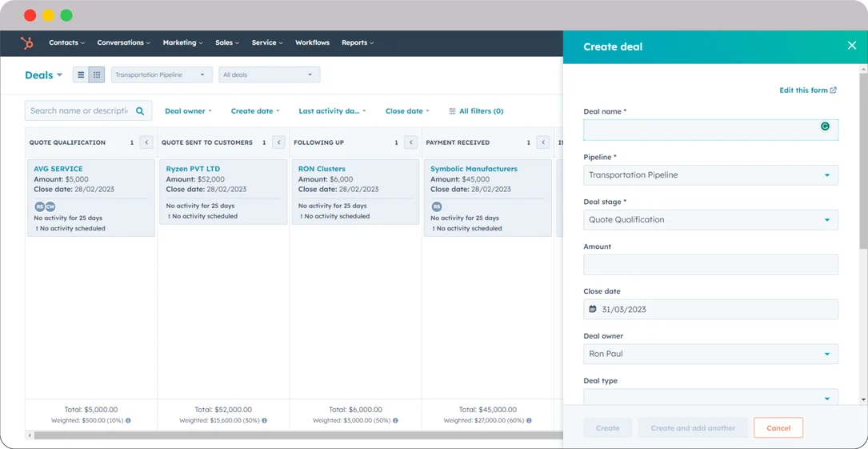
Task: Open the Deal owner filter
Action: 188,110
